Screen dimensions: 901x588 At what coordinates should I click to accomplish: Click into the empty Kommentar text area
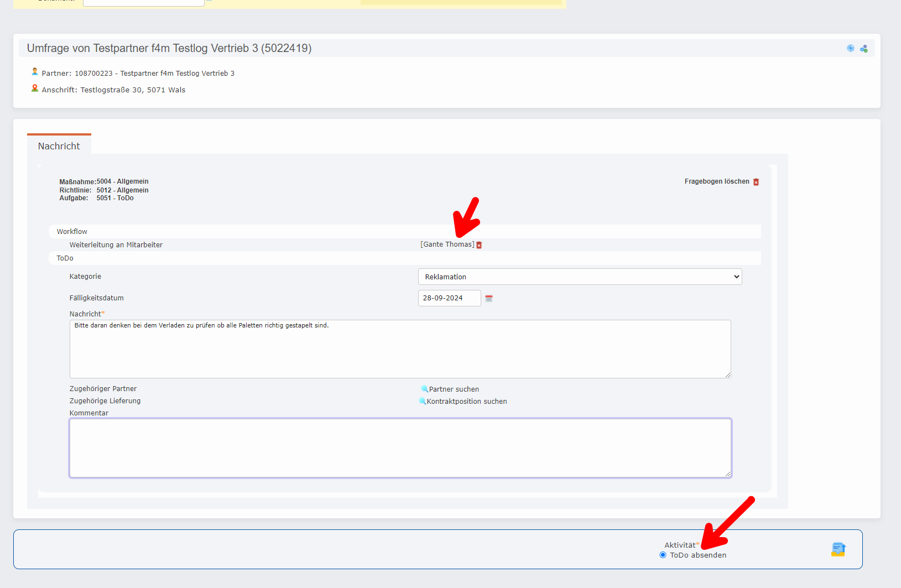click(400, 447)
